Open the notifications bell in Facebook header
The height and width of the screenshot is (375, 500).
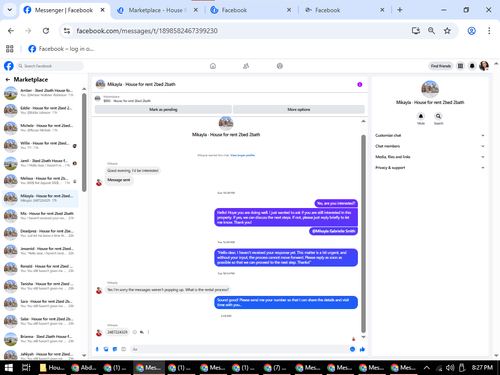472,66
